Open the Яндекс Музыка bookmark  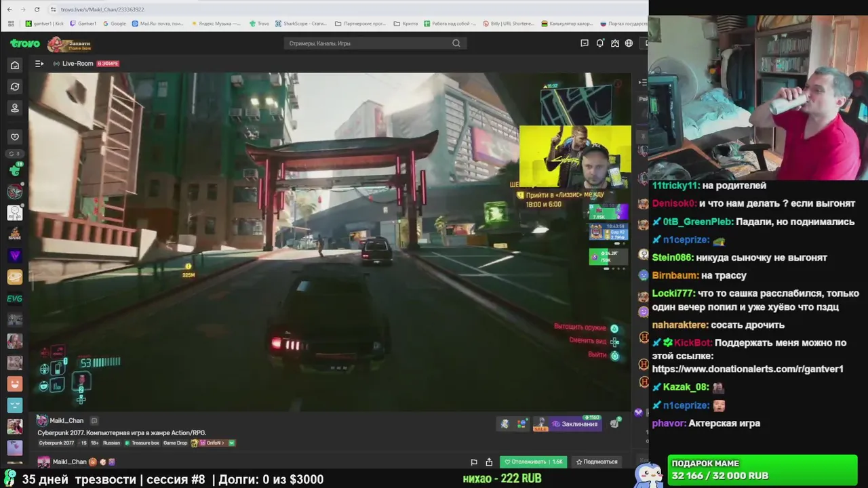point(216,24)
